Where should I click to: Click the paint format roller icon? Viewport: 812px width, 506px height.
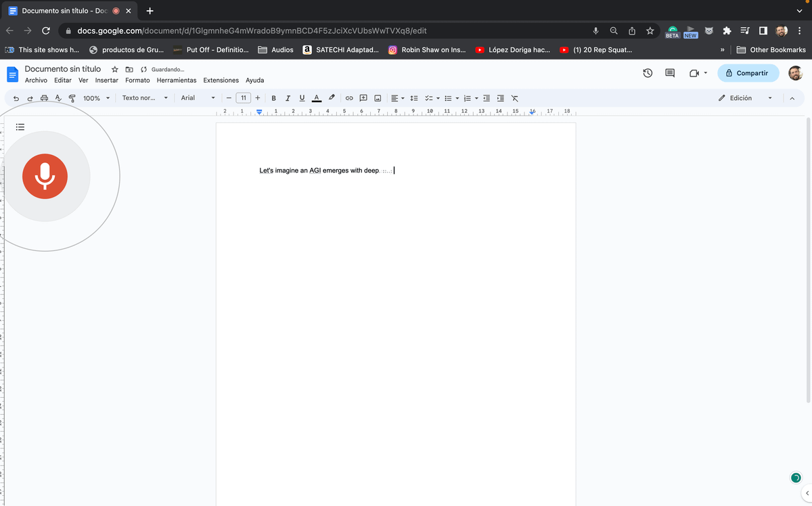tap(72, 98)
